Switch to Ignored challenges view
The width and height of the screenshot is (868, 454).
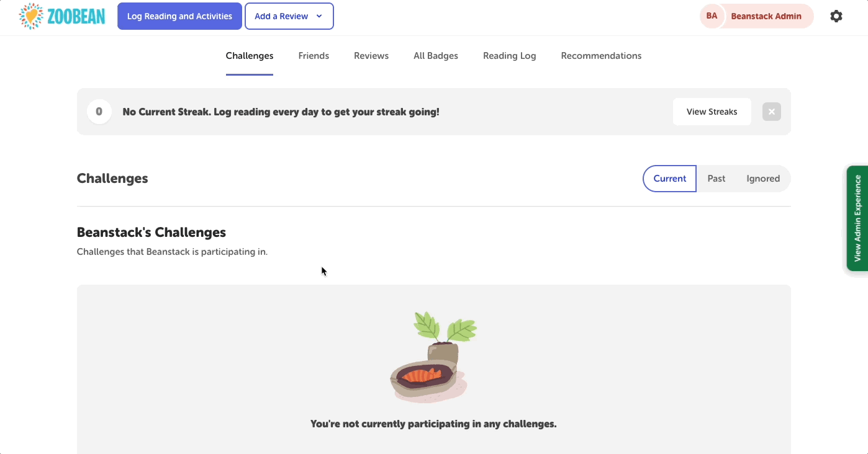(x=763, y=178)
